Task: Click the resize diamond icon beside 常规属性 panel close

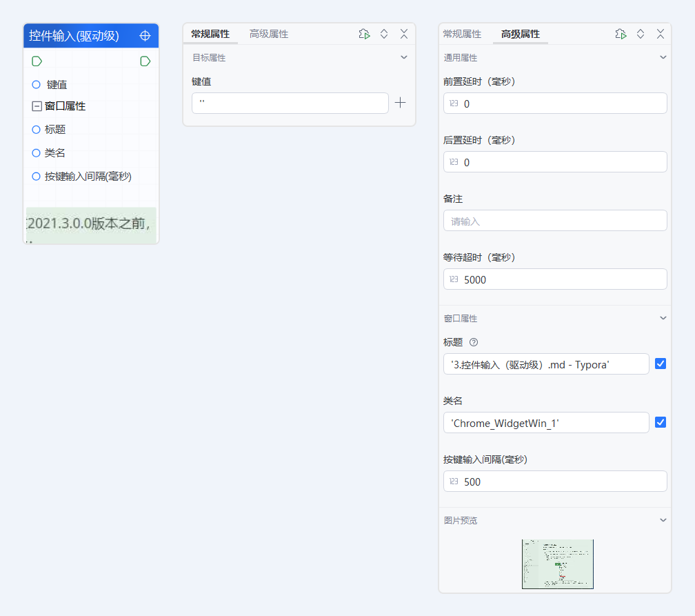Action: [384, 33]
